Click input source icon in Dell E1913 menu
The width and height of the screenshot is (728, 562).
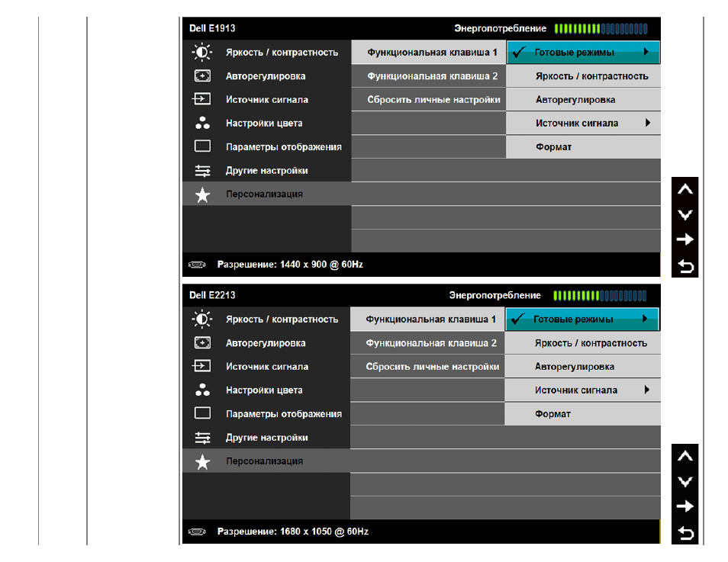click(x=201, y=99)
